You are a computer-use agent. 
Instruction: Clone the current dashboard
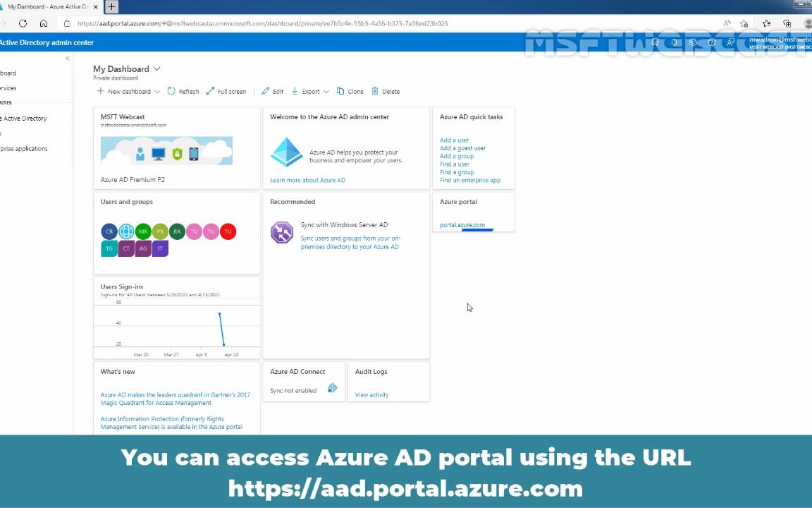350,91
